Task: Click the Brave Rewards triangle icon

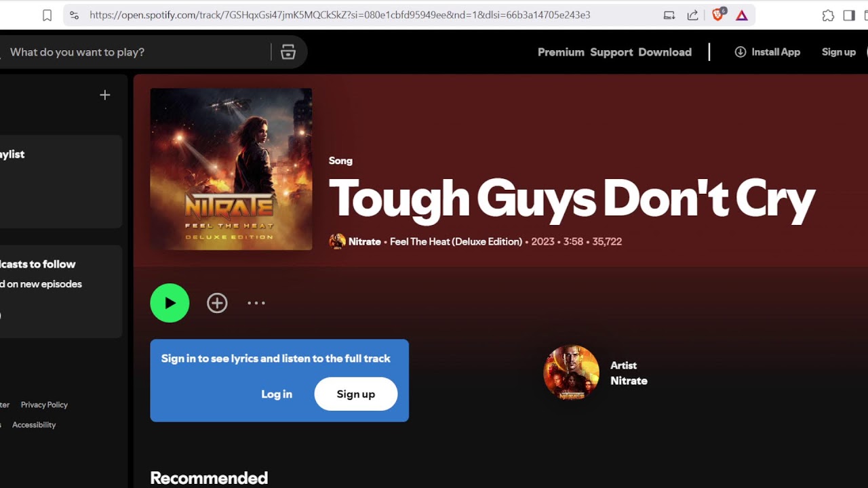Action: coord(742,15)
